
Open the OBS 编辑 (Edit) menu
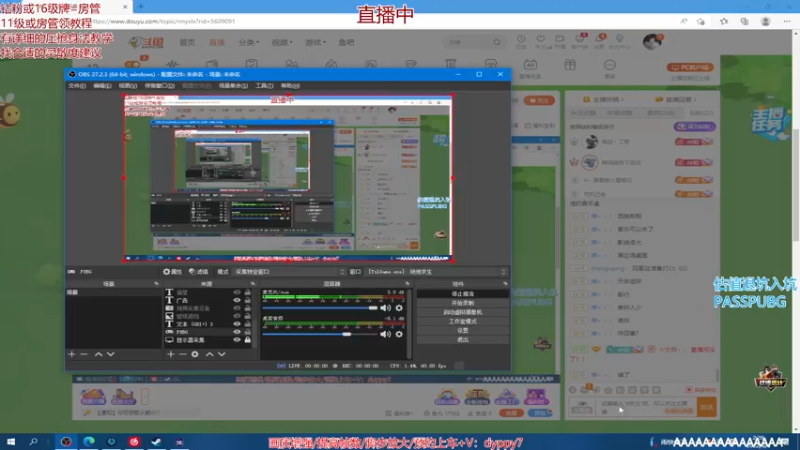point(102,86)
